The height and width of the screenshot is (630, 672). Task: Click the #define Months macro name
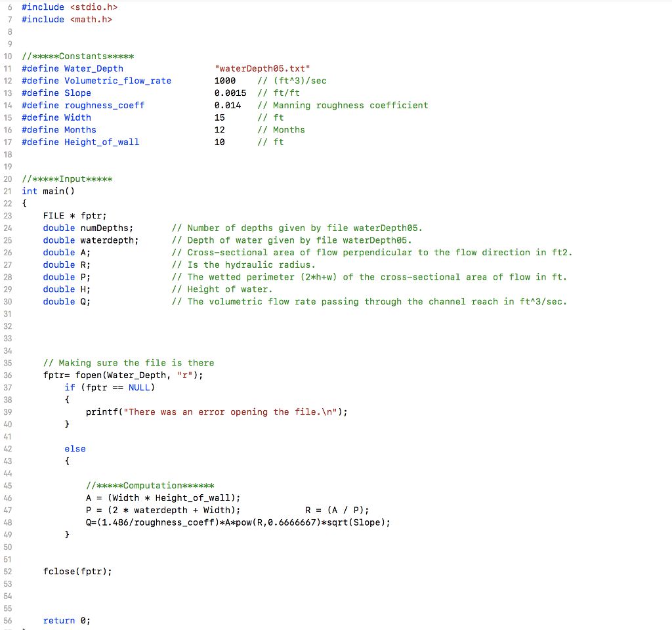80,130
